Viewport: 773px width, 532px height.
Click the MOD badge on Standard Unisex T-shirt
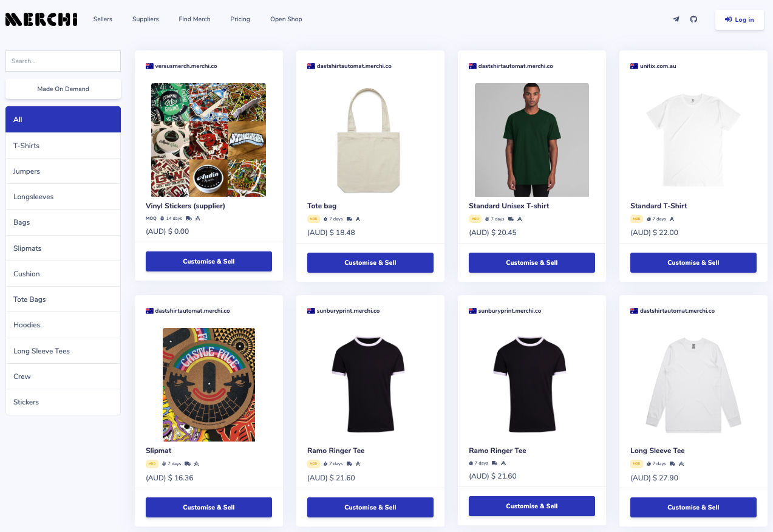[475, 219]
